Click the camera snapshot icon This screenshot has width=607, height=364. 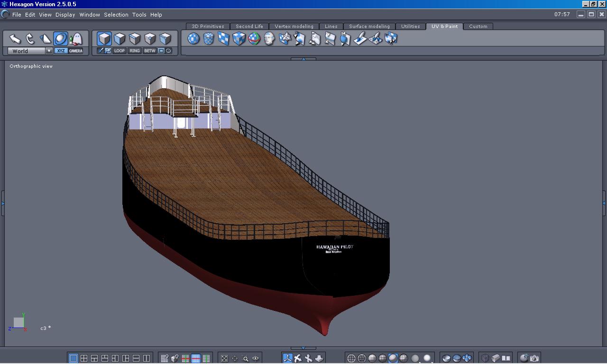coord(534,358)
